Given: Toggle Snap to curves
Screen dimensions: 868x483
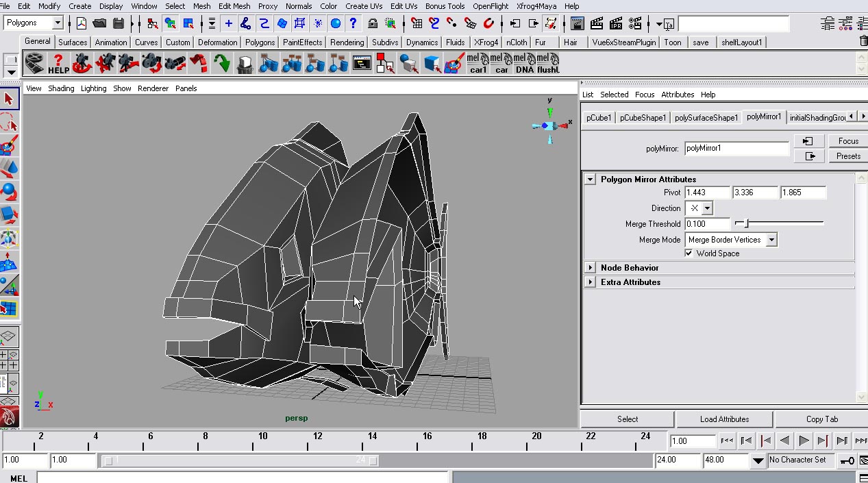Looking at the screenshot, I should pos(434,23).
